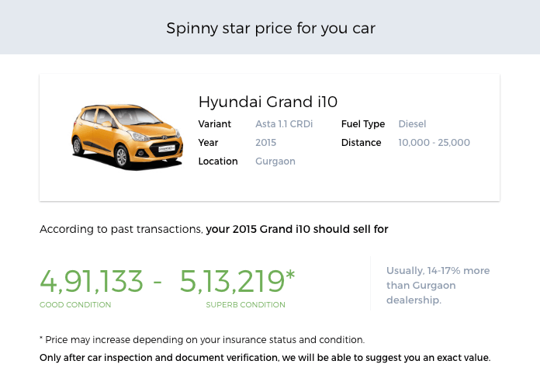The width and height of the screenshot is (540, 392).
Task: Click the insurance status price footnote
Action: pyautogui.click(x=202, y=340)
